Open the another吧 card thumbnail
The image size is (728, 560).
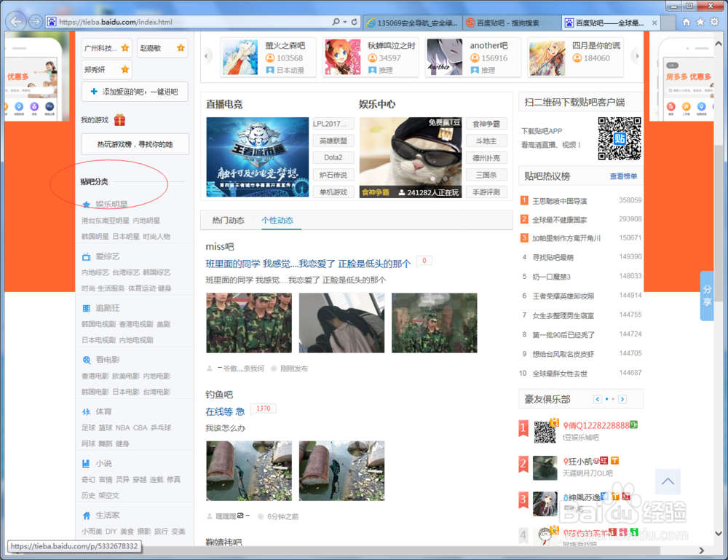445,57
